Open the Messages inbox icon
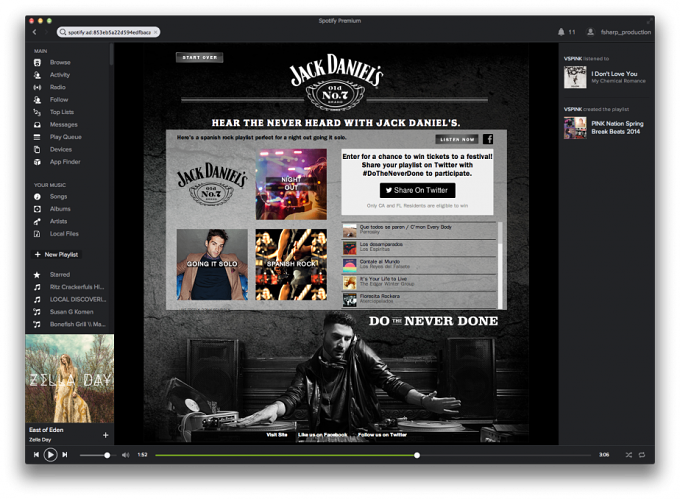The height and width of the screenshot is (499, 680). (37, 124)
